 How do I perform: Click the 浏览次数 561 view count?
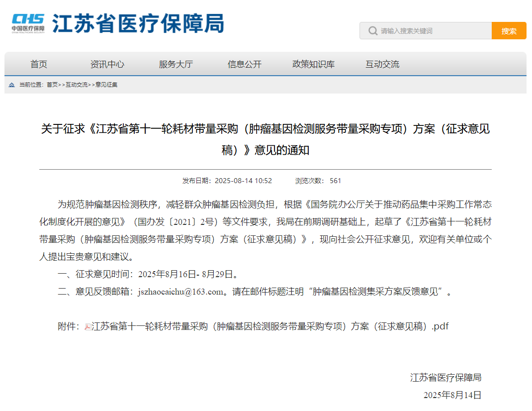tap(318, 181)
